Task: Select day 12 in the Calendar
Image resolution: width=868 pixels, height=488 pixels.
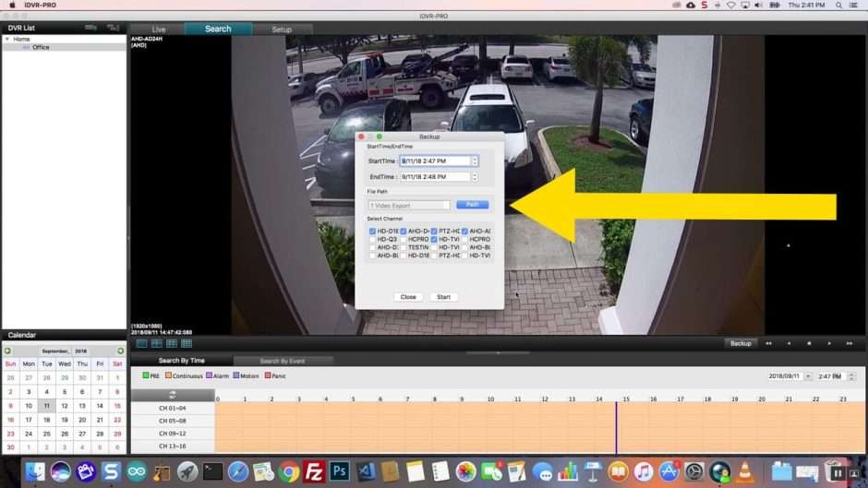Action: (x=65, y=406)
